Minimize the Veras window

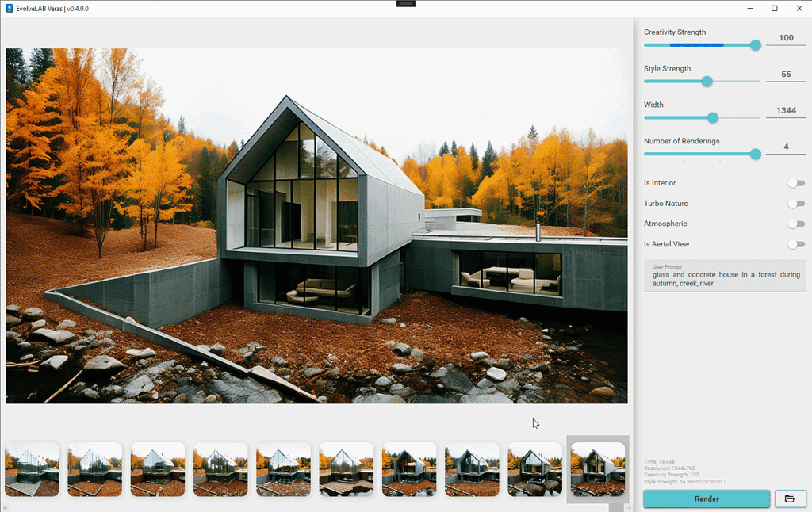[x=749, y=8]
